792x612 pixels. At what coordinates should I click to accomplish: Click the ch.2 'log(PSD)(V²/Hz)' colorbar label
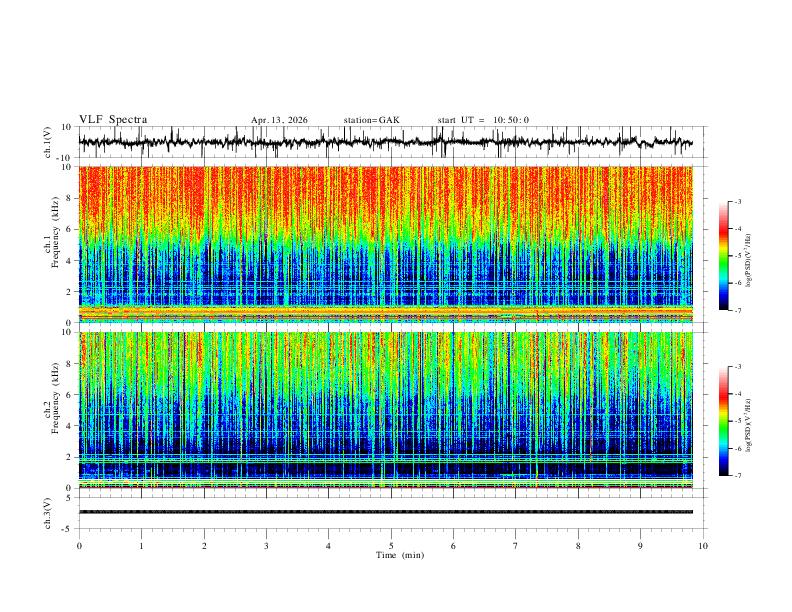(749, 426)
